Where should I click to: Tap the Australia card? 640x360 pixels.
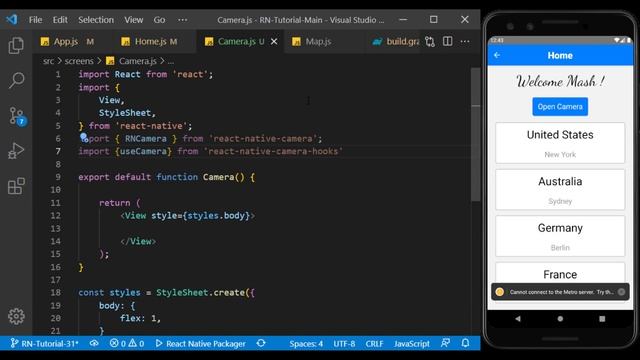click(x=560, y=189)
